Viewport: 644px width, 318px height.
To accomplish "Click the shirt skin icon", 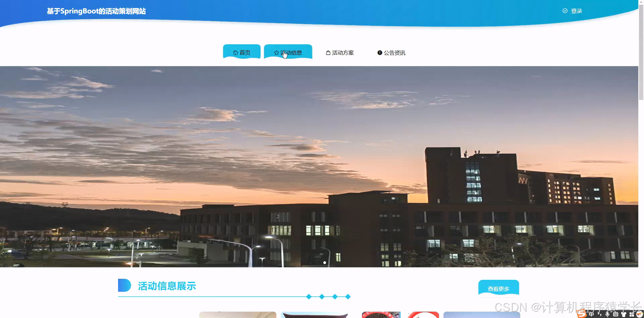I will (624, 314).
